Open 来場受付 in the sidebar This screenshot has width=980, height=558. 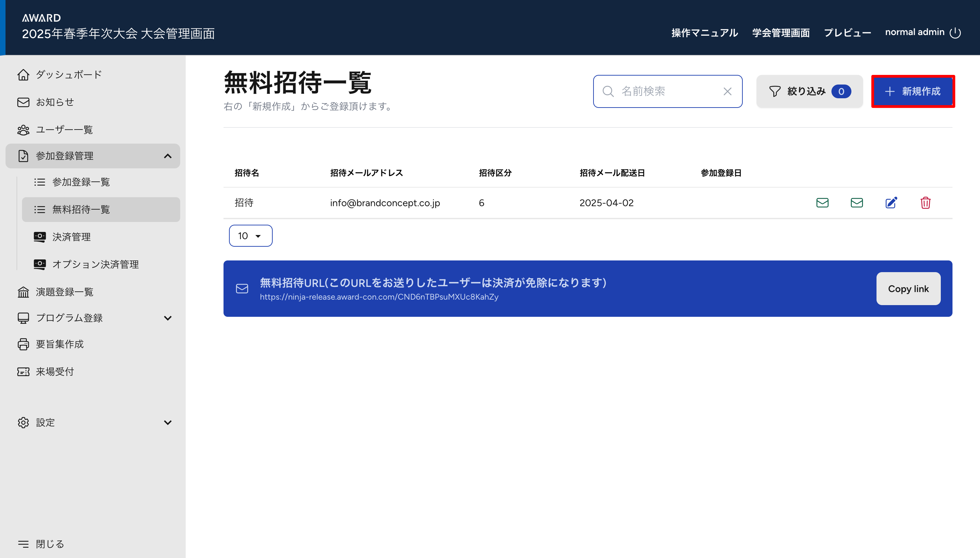54,372
